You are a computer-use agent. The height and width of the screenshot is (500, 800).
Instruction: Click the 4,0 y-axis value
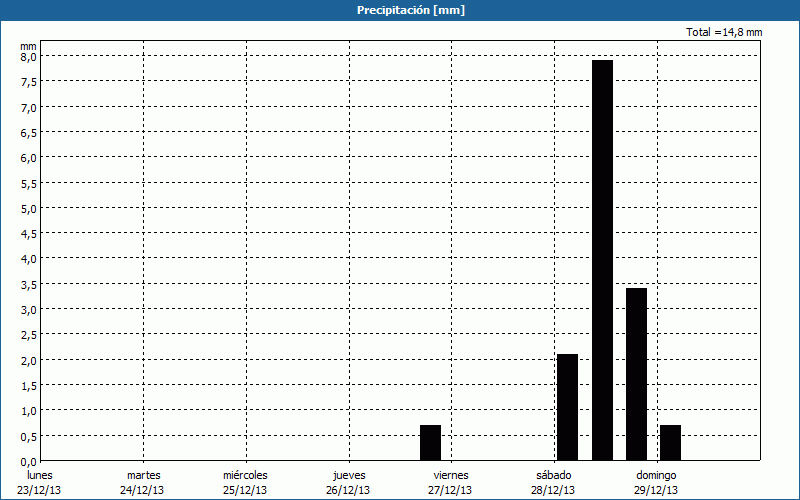(x=29, y=260)
